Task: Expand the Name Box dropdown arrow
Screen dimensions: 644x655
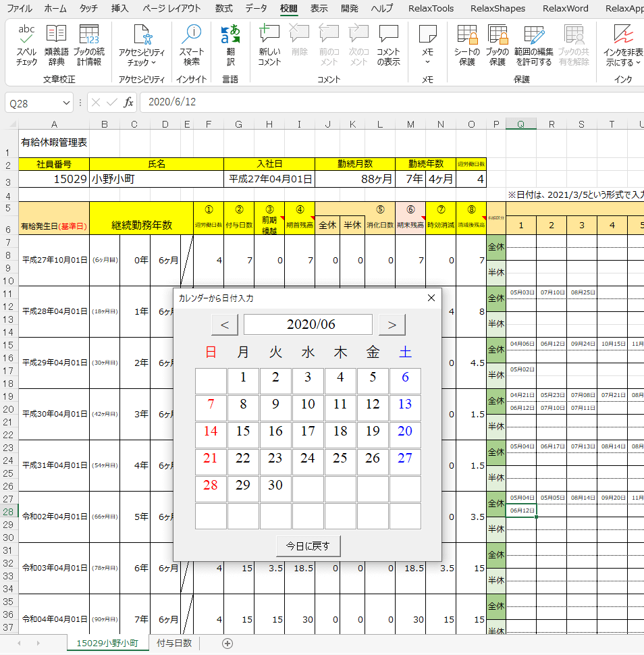Action: pyautogui.click(x=66, y=103)
